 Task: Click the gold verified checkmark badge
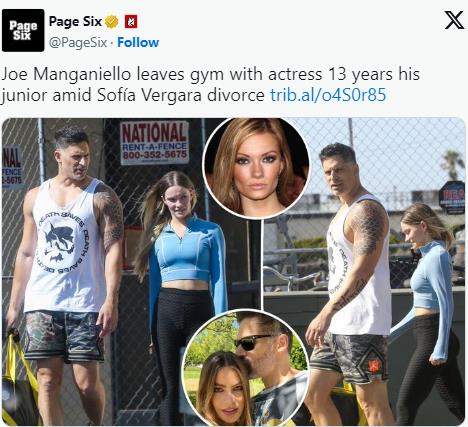112,22
